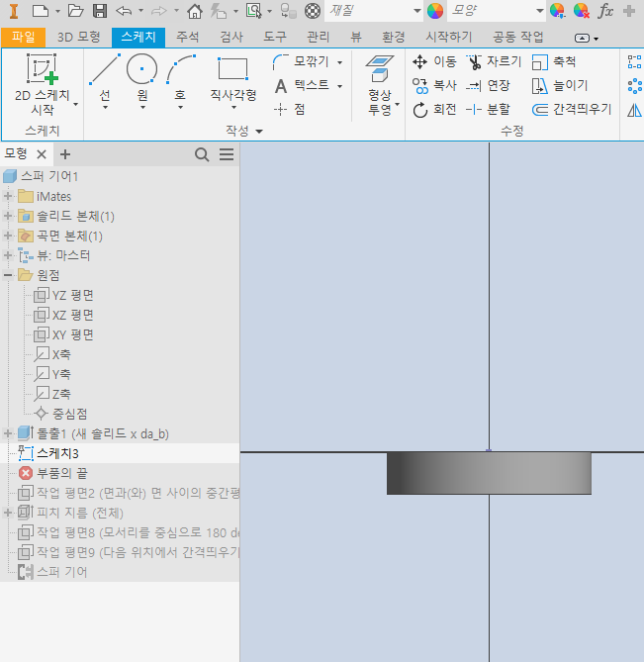This screenshot has height=662, width=644.
Task: Expand the 솔리드 본체(1) node
Action: pos(8,216)
